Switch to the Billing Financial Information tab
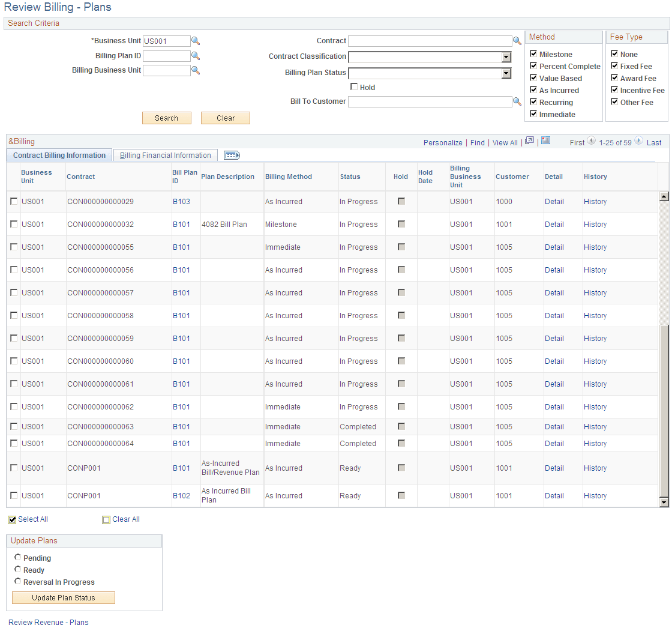The image size is (672, 628). (165, 155)
